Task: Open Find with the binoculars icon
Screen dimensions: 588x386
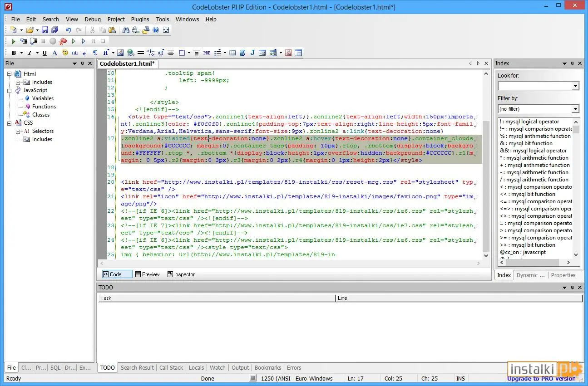Action: tap(126, 30)
